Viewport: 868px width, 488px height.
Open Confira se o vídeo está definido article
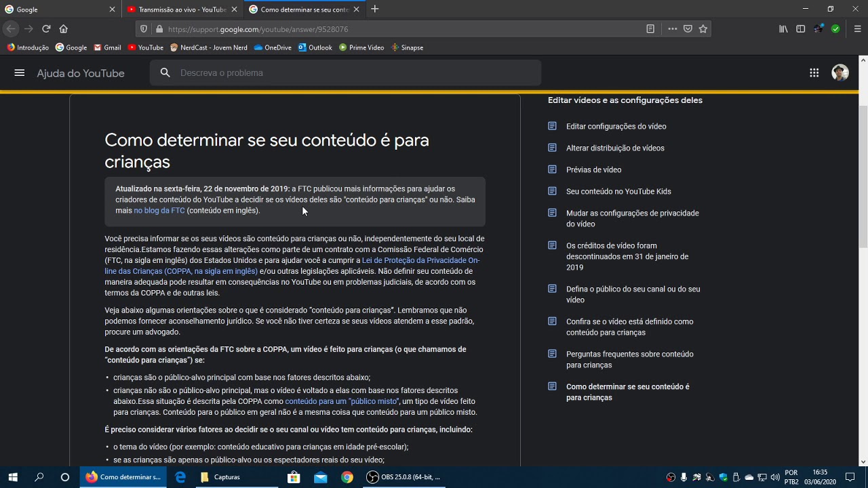(630, 327)
